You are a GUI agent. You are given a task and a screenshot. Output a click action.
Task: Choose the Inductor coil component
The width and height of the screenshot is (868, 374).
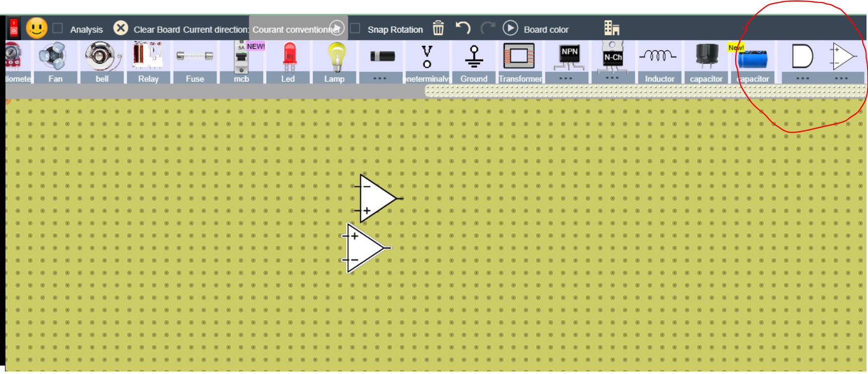[x=659, y=57]
